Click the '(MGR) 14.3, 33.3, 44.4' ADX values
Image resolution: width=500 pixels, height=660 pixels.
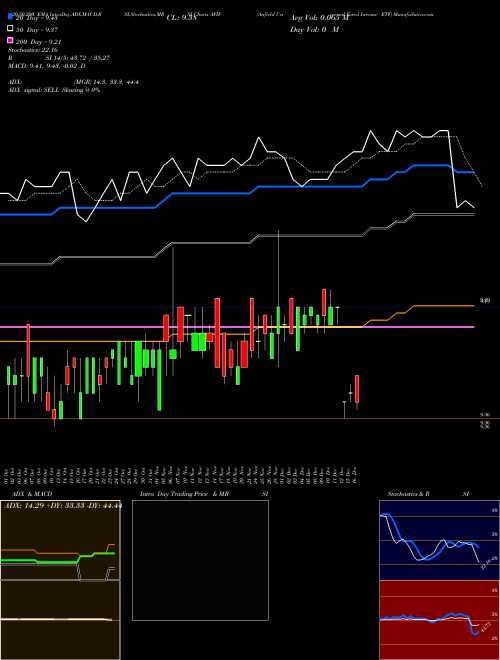click(106, 82)
